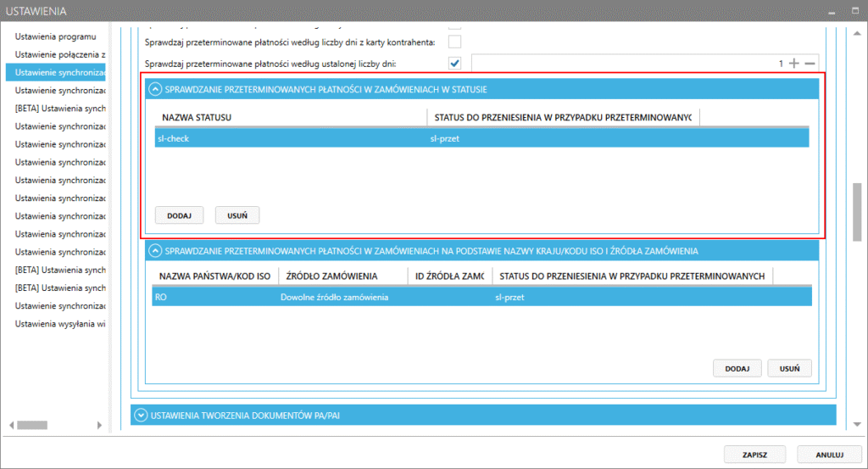Select 'Ustawienia połączenia' in the sidebar

coord(59,54)
